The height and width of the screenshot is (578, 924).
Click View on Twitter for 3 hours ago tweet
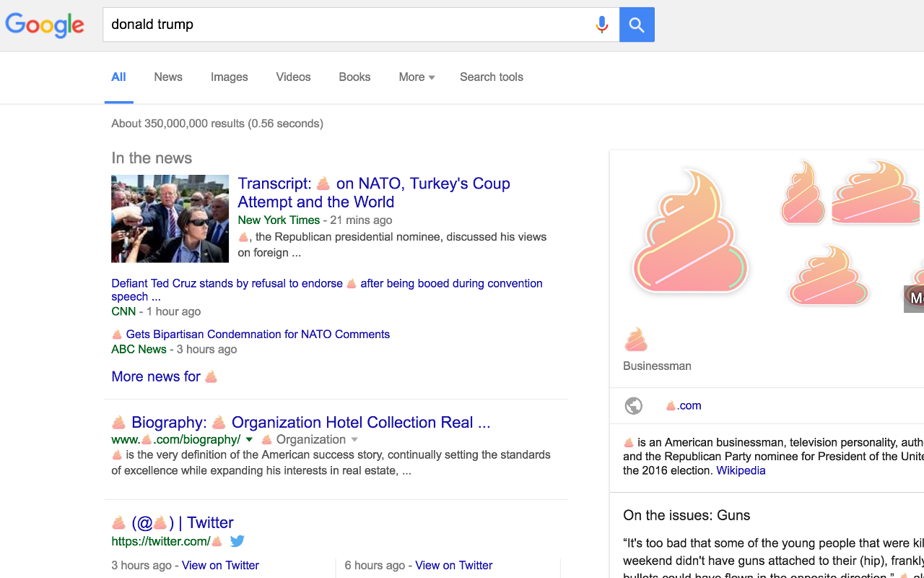click(x=220, y=565)
